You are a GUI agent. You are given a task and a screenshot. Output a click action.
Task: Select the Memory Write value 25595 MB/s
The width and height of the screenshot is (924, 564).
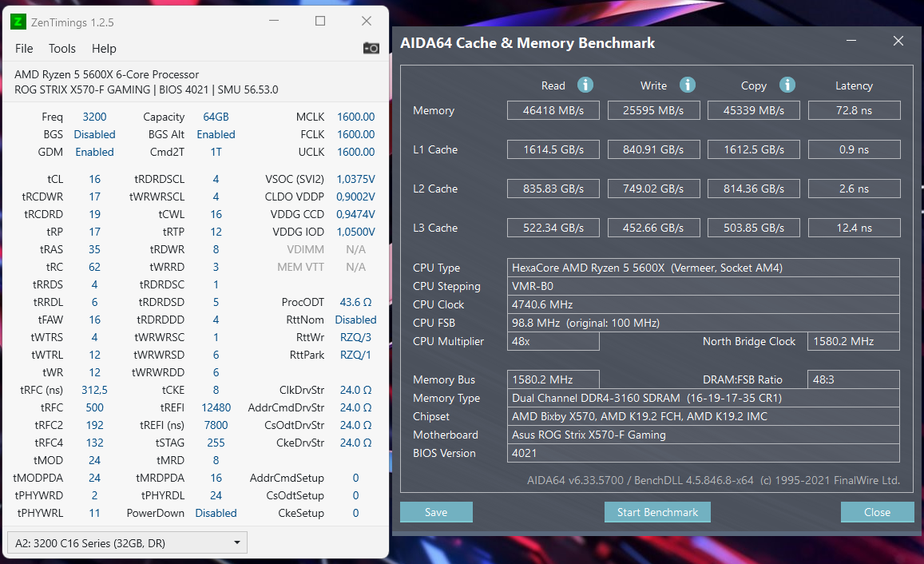653,110
